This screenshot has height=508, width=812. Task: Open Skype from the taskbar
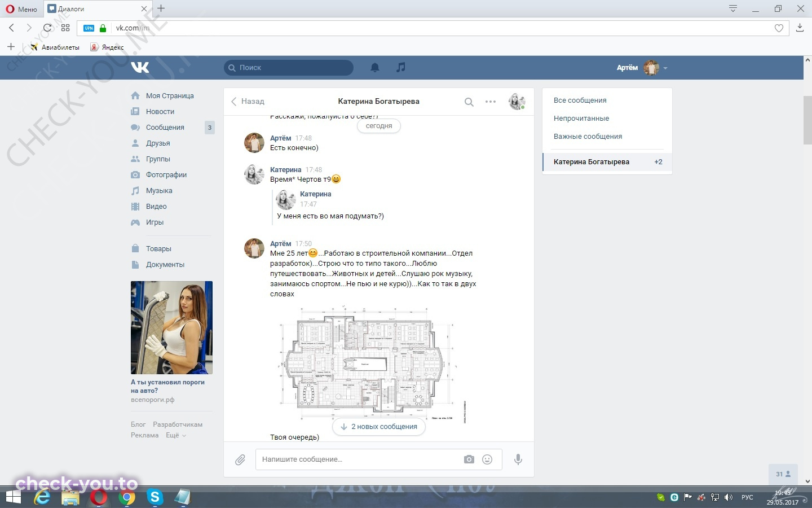click(x=155, y=497)
